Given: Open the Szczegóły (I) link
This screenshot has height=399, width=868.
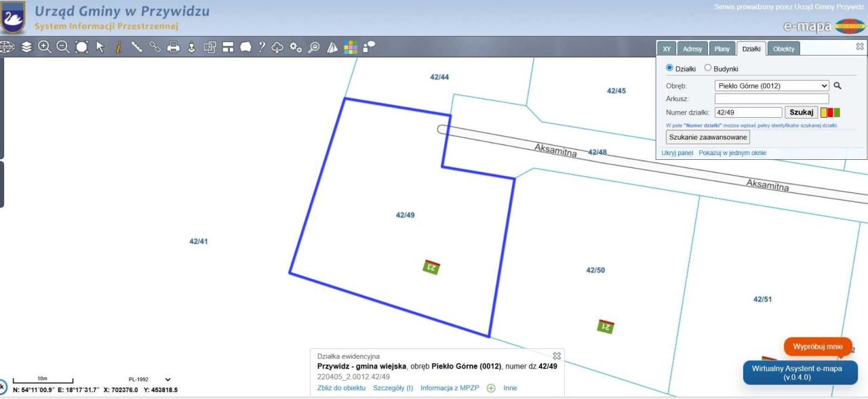Looking at the screenshot, I should pos(393,388).
